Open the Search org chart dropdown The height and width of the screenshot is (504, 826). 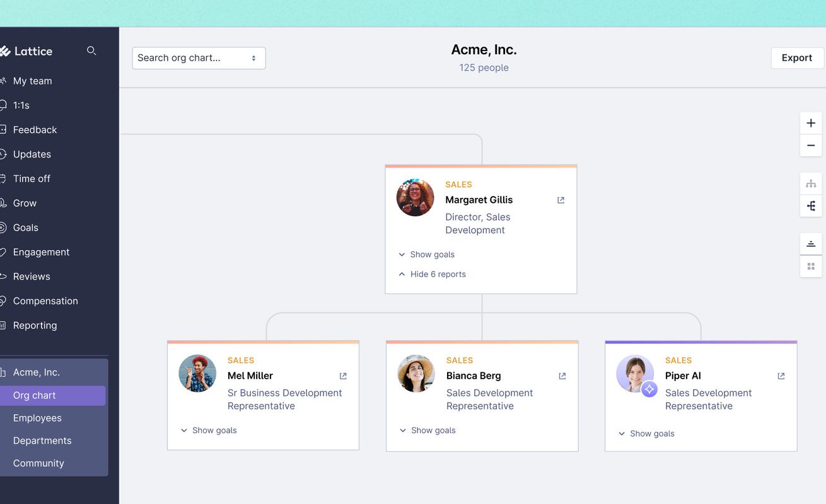[x=199, y=58]
